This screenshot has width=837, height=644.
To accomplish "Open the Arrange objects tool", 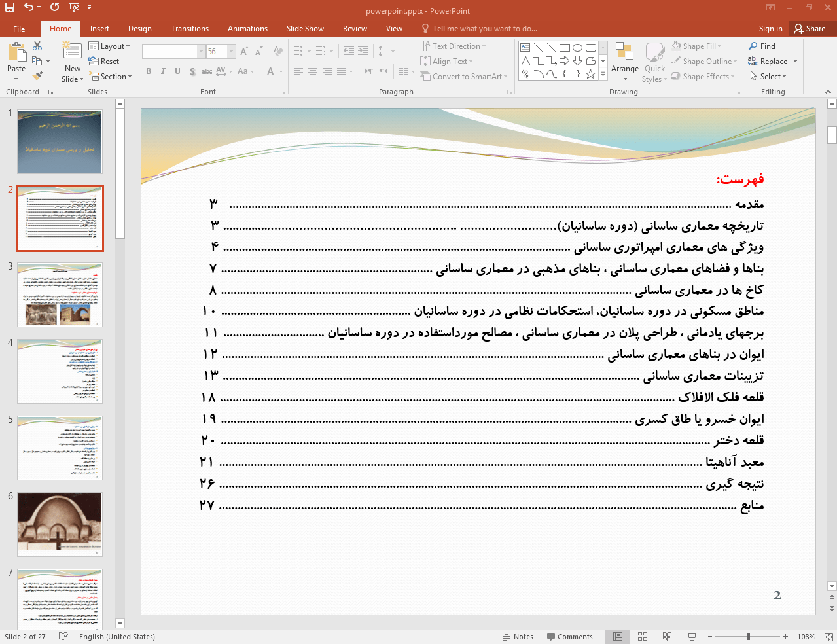I will (624, 63).
